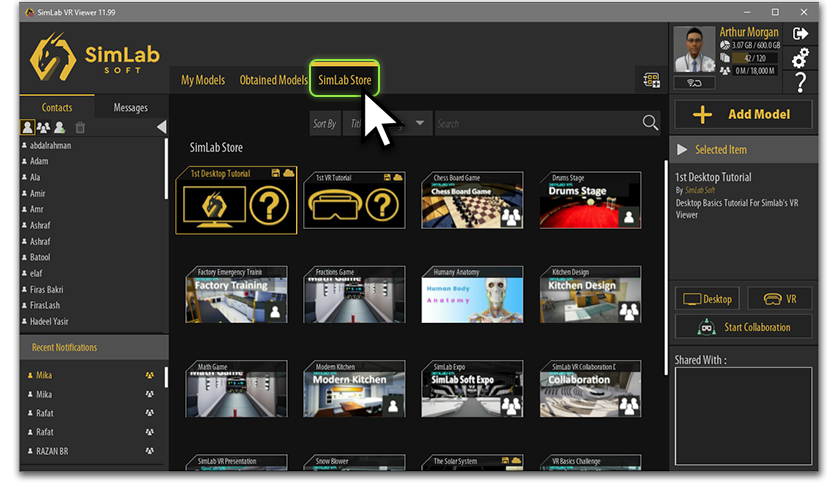Select Human Anatomy thumbnail
This screenshot has width=838, height=492.
coord(472,294)
